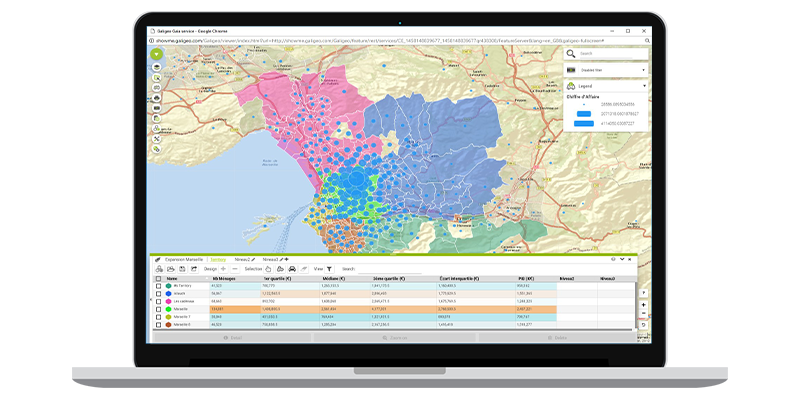Tick the checkbox for Les cadeneaux row

pos(158,300)
